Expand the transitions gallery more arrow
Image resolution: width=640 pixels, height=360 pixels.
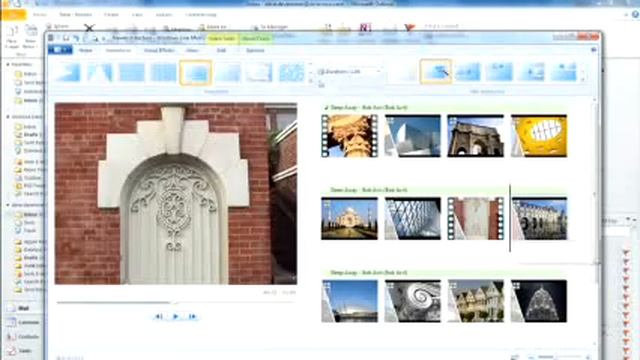(x=311, y=81)
